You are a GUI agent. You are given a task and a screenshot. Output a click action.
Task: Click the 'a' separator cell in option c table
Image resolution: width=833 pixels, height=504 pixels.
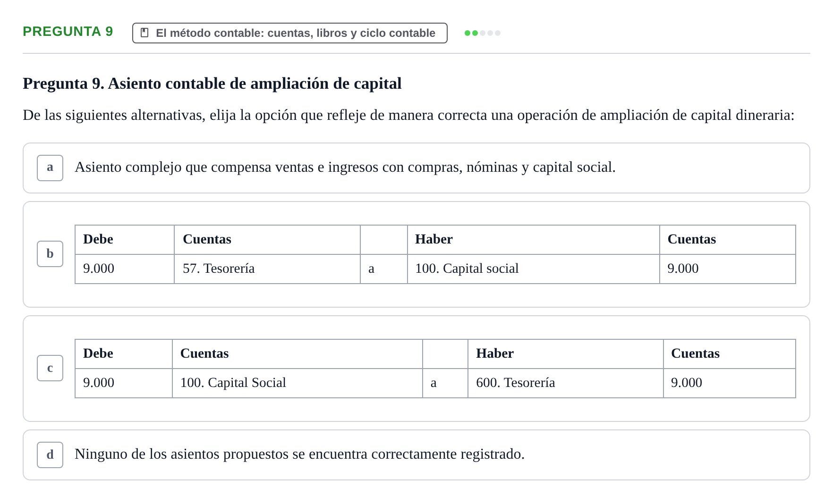(445, 383)
